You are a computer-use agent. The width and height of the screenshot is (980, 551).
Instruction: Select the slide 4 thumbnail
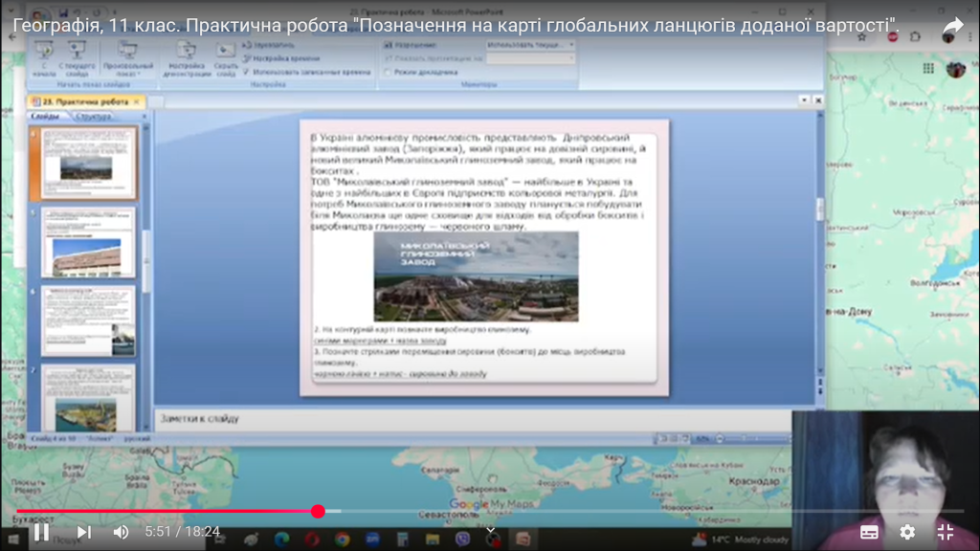tap(88, 163)
